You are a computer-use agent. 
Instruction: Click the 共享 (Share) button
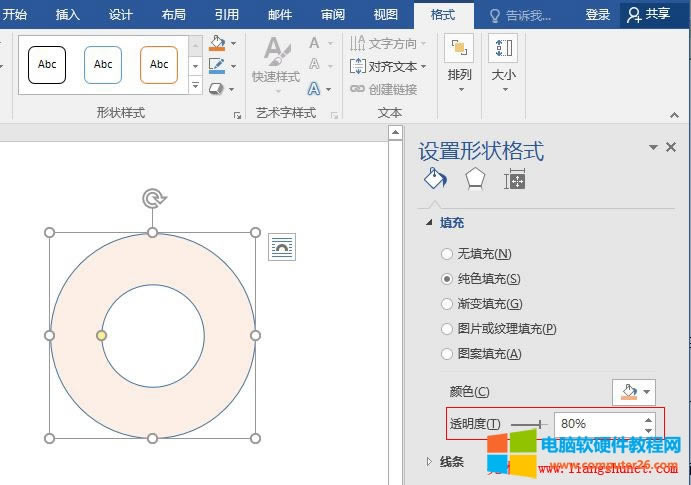click(x=649, y=14)
